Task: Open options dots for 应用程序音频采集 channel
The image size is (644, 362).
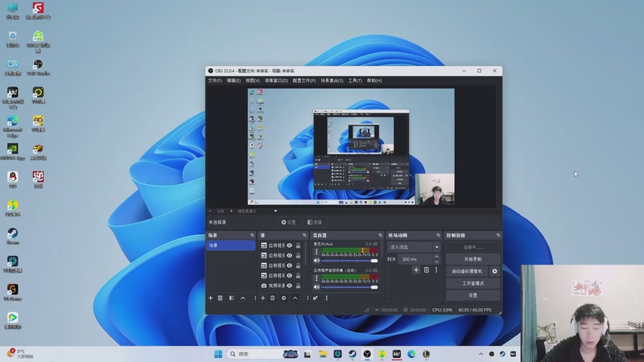Action: click(x=316, y=278)
